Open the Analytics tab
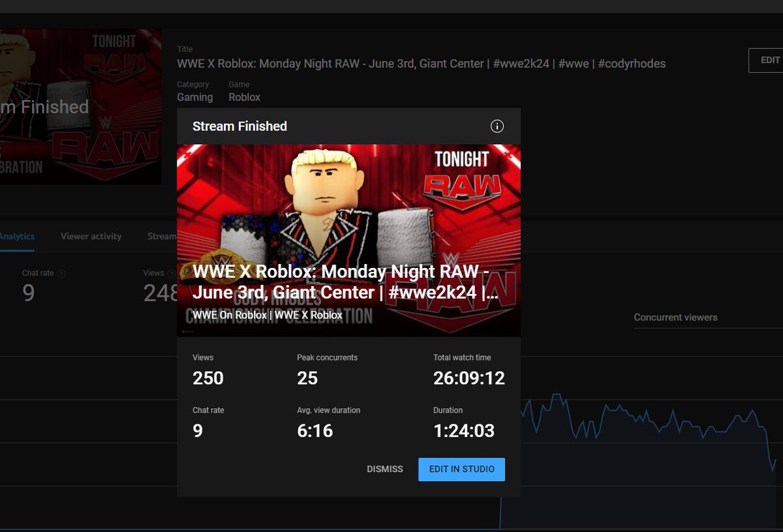This screenshot has height=532, width=783. [x=17, y=236]
